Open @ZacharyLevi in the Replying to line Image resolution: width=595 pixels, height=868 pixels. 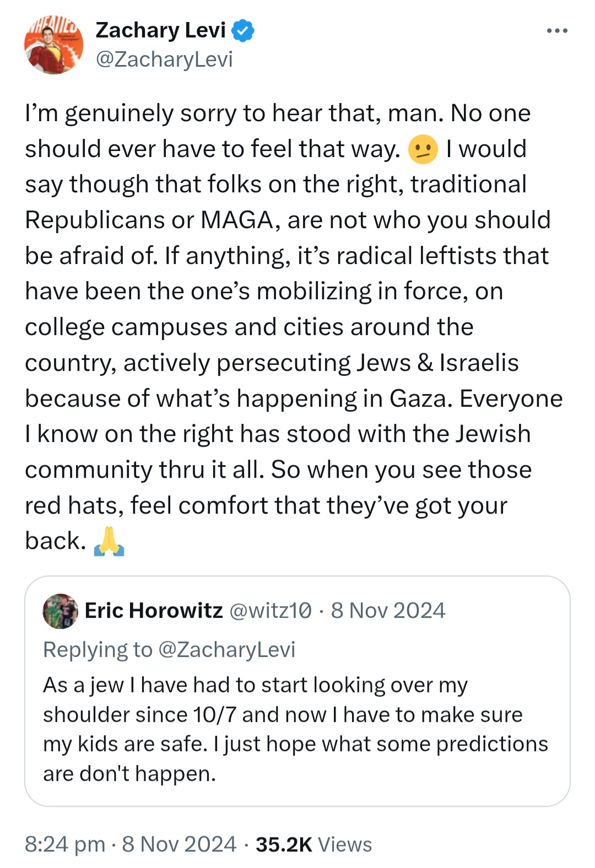pyautogui.click(x=227, y=650)
